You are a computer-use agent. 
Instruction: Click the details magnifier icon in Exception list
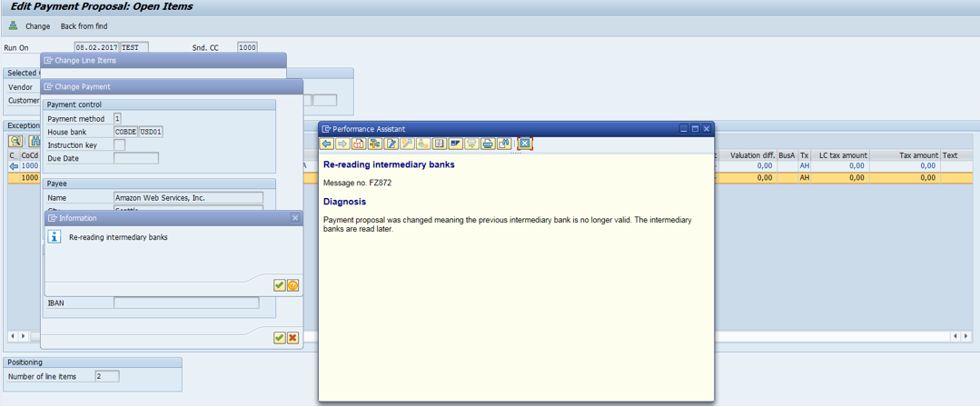15,141
